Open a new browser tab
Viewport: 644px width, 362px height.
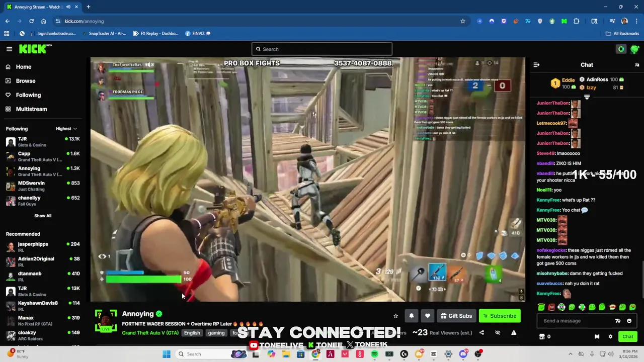pyautogui.click(x=88, y=7)
